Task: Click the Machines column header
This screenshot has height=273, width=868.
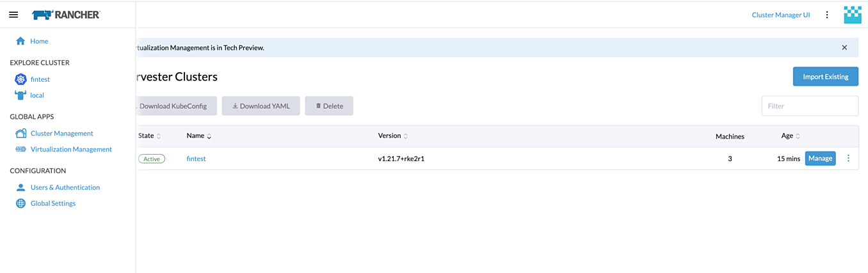Action: (730, 136)
